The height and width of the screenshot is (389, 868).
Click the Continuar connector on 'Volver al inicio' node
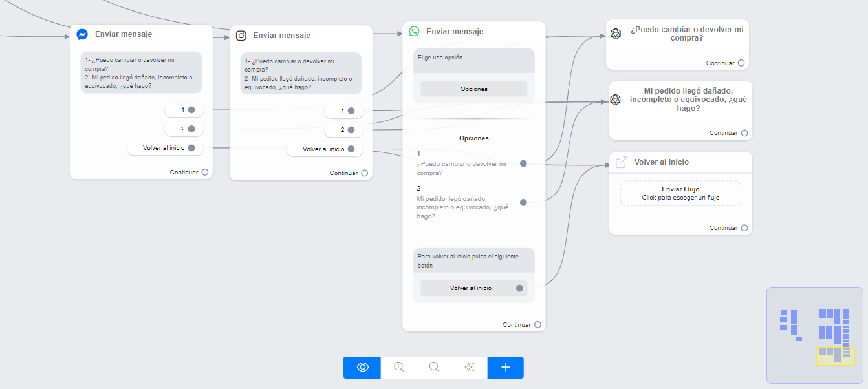(x=744, y=228)
